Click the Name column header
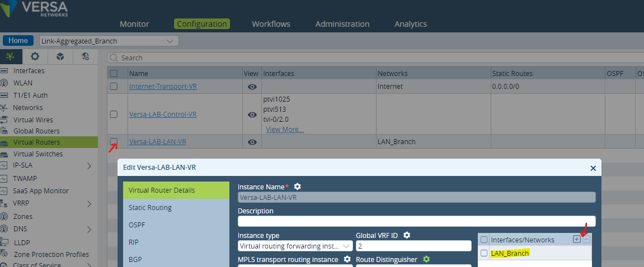Image resolution: width=644 pixels, height=267 pixels. [x=185, y=73]
